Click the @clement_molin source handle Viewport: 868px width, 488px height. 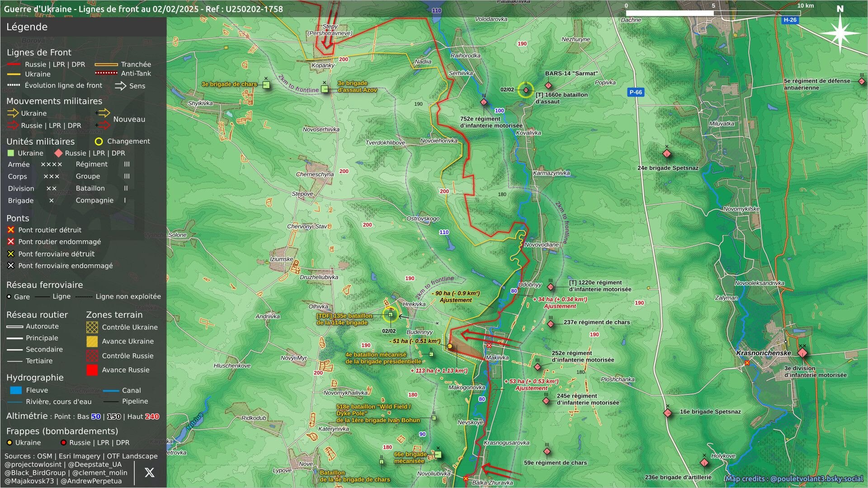pyautogui.click(x=99, y=473)
